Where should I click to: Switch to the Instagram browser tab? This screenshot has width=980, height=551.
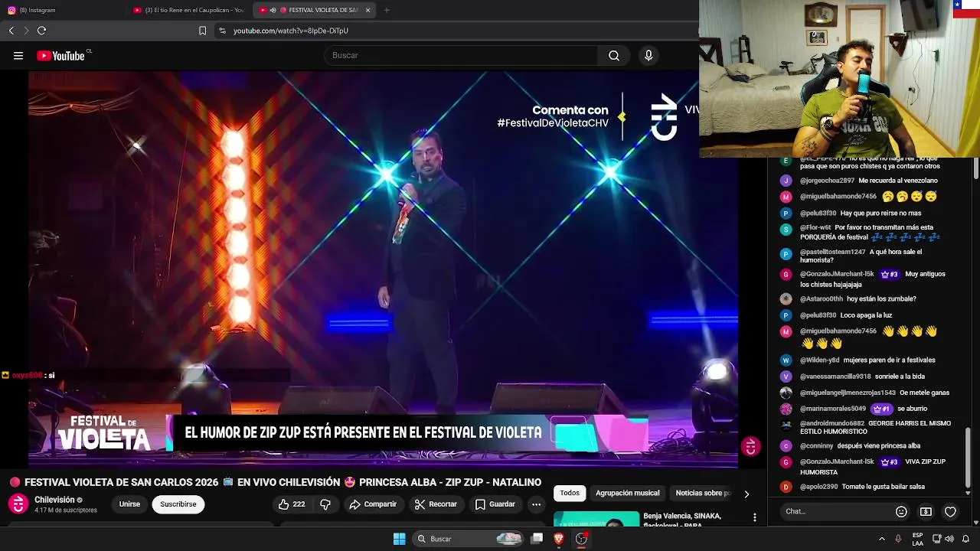(x=37, y=10)
